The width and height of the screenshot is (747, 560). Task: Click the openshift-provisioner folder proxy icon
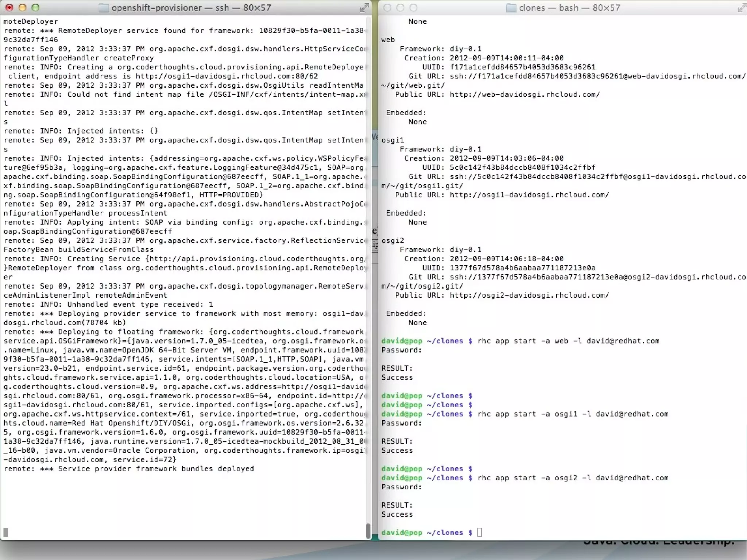(104, 8)
